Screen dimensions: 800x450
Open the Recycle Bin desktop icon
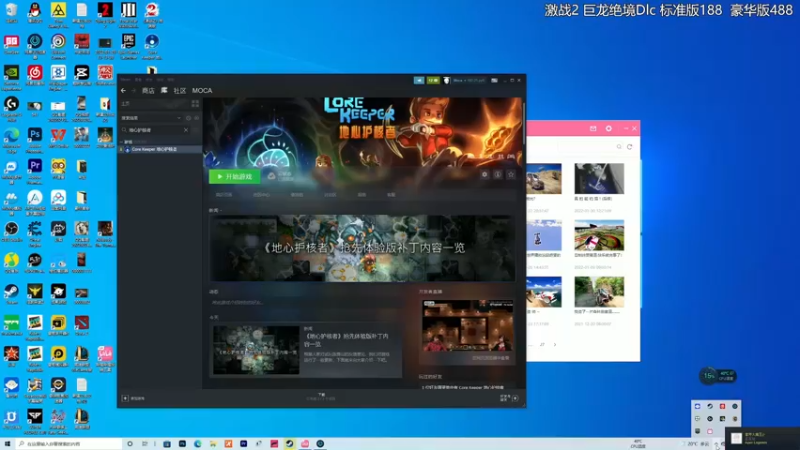tap(11, 11)
